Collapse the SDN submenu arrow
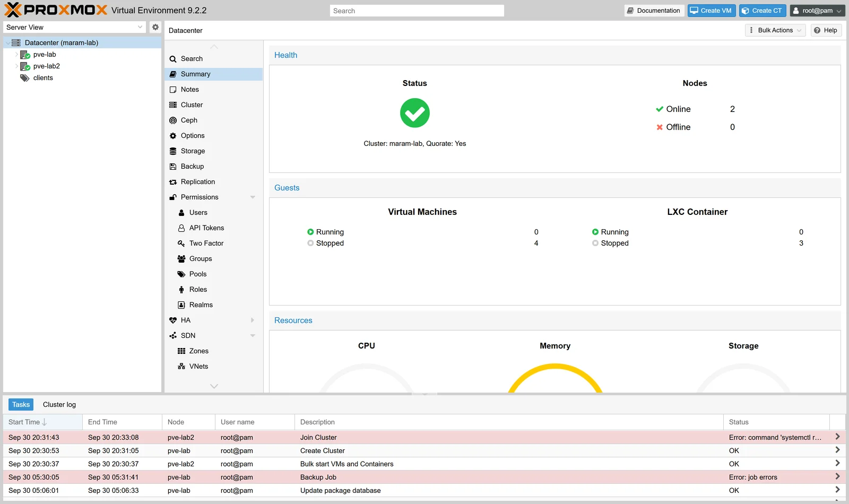The height and width of the screenshot is (504, 849). tap(253, 336)
